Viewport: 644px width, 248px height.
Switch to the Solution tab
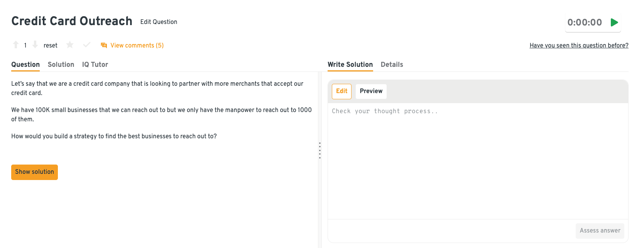(x=61, y=65)
